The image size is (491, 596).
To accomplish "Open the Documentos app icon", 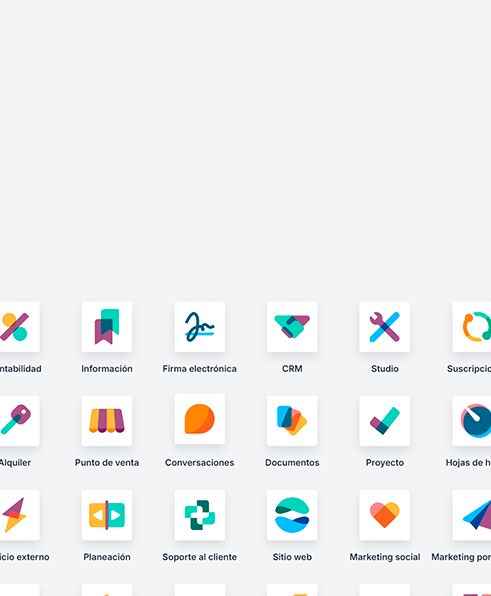I will [292, 421].
